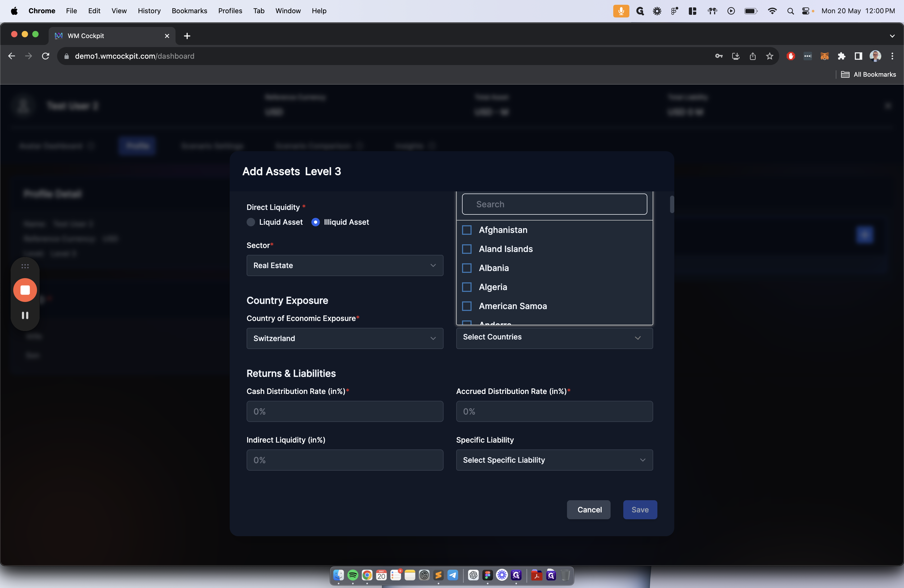This screenshot has height=588, width=904.
Task: Tick the Algeria checkbox
Action: (x=467, y=287)
